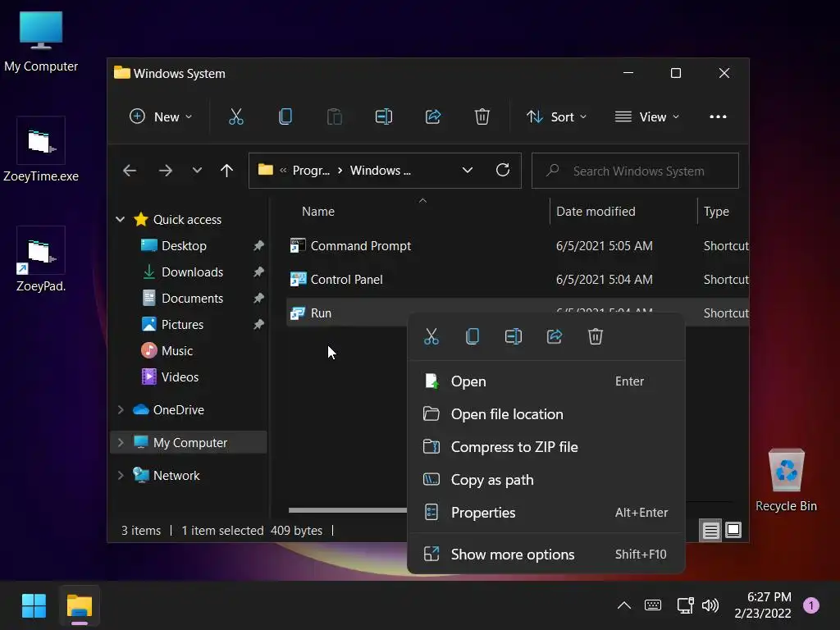Open the volume control in system tray

710,606
